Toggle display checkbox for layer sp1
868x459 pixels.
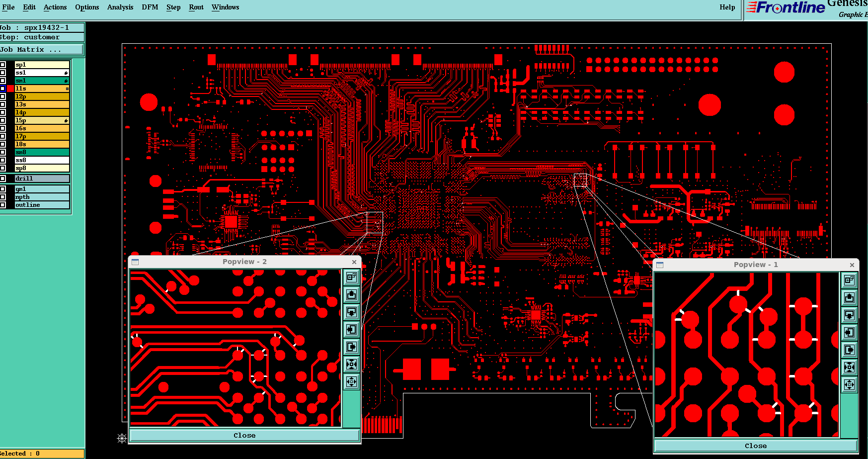pos(3,65)
